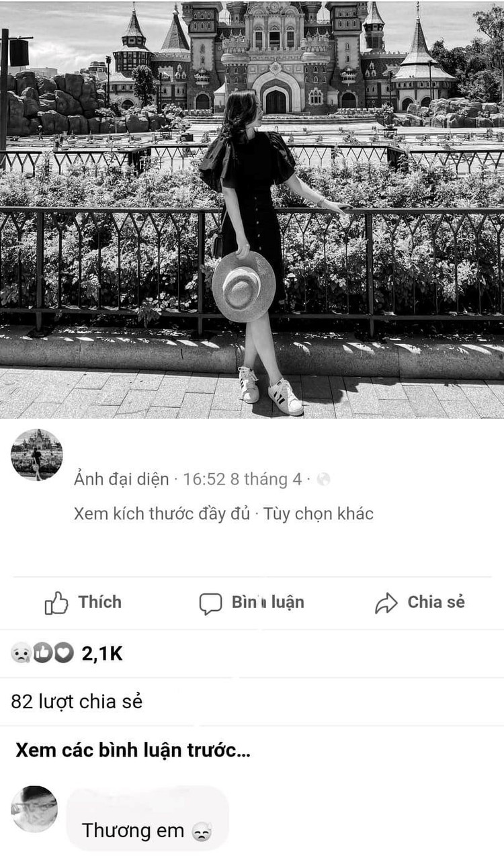Screen dimensions: 504x856
Task: View the 82 lượt chia sẻ list
Action: click(x=77, y=702)
